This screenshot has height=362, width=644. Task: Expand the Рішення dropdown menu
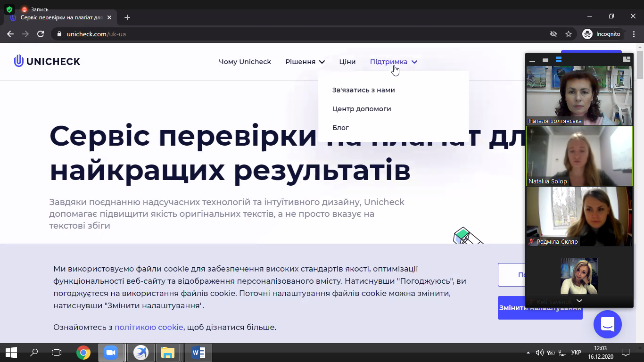click(x=305, y=62)
